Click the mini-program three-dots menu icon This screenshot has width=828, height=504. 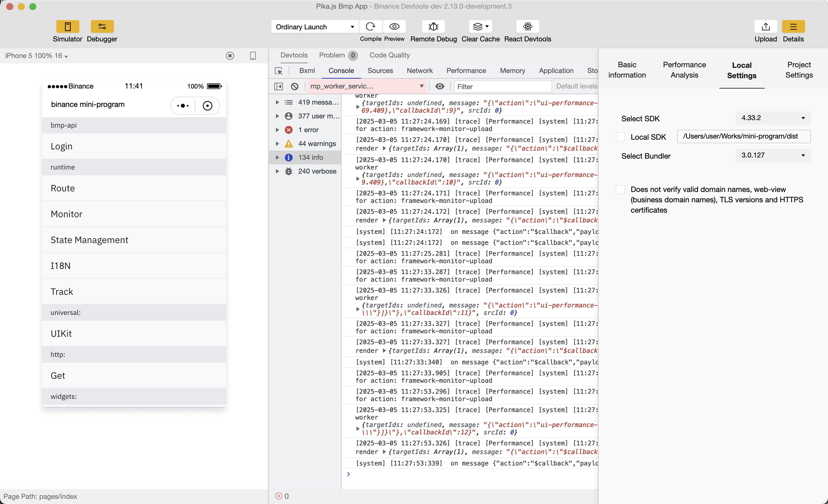point(183,106)
